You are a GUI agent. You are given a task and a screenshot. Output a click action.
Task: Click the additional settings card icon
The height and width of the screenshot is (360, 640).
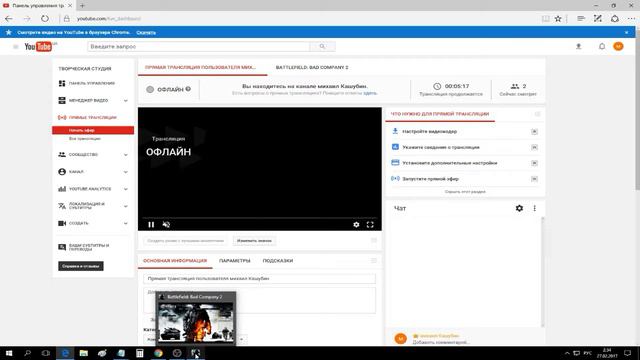click(395, 162)
